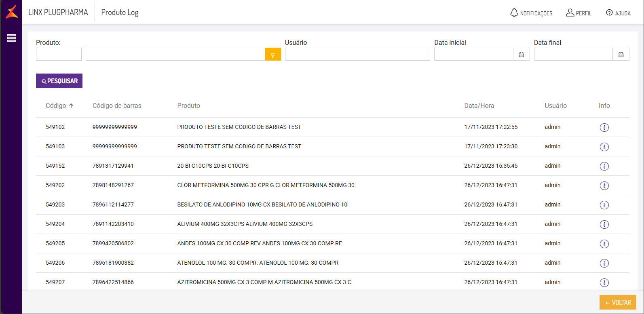Screen dimensions: 644x314
Task: Focus the Data inicial date field
Action: 474,54
